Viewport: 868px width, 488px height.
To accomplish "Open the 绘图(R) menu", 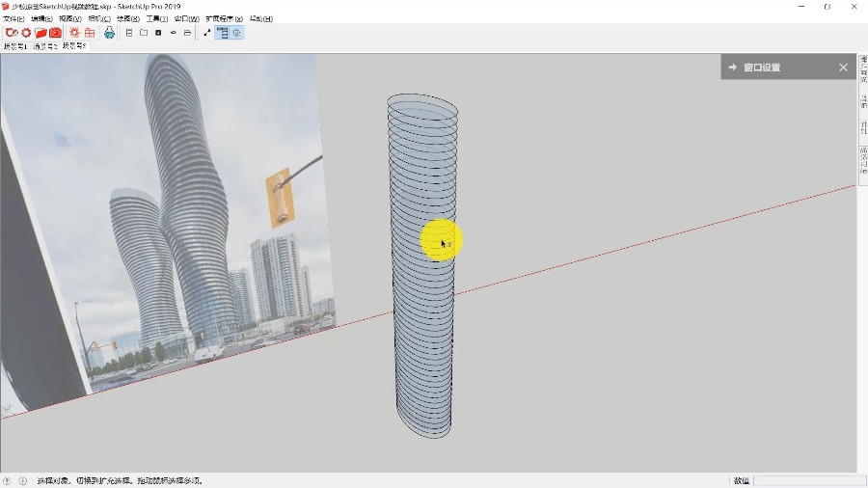I will pyautogui.click(x=128, y=19).
